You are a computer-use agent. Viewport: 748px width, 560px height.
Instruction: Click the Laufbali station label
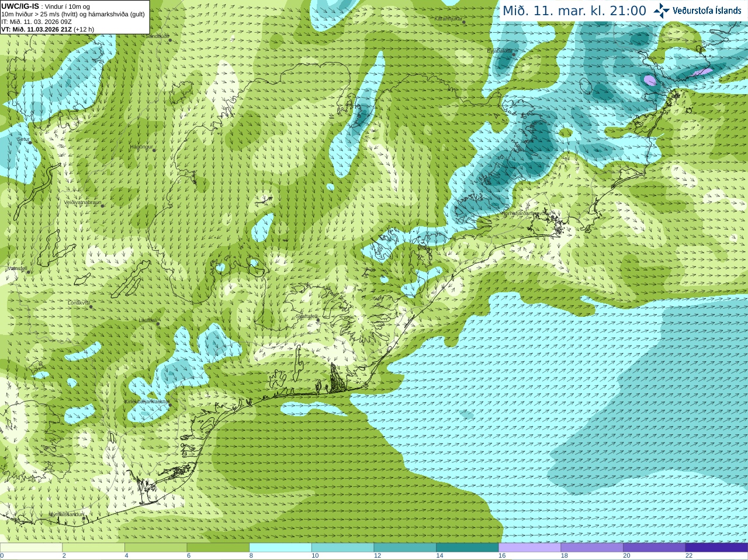point(147,320)
